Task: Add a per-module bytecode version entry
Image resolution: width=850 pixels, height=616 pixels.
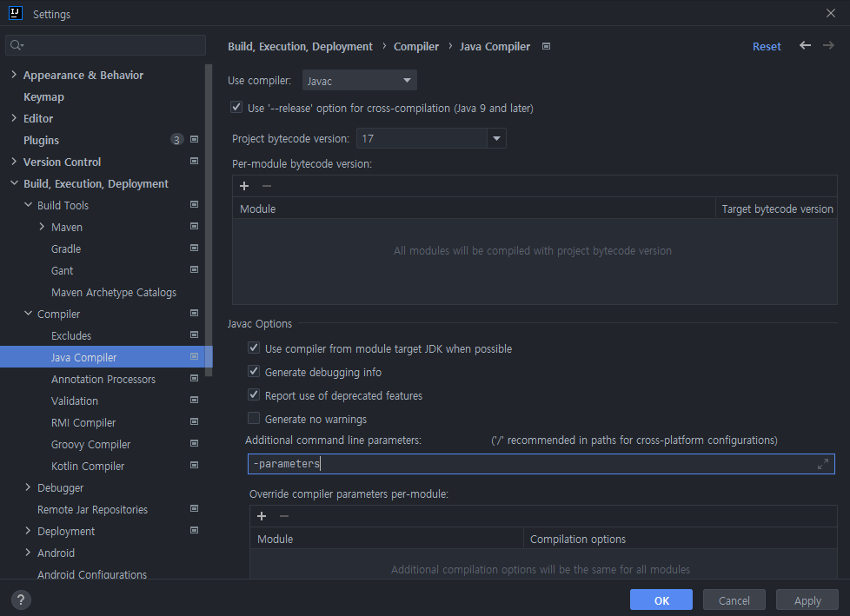Action: [244, 186]
